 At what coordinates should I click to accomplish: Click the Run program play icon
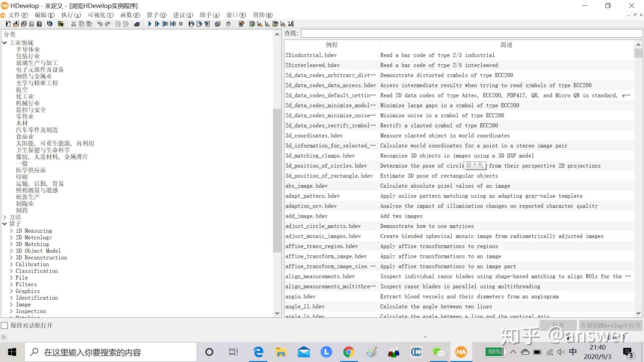[150, 24]
